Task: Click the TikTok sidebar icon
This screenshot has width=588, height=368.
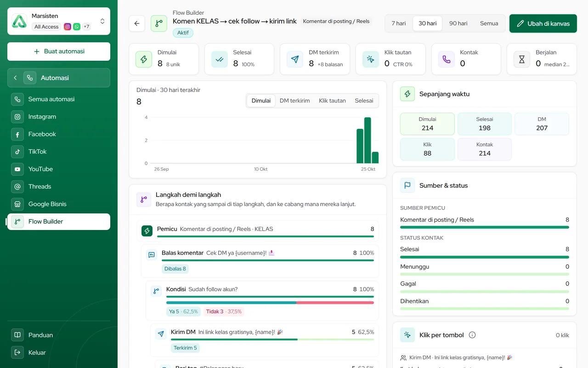Action: point(17,152)
